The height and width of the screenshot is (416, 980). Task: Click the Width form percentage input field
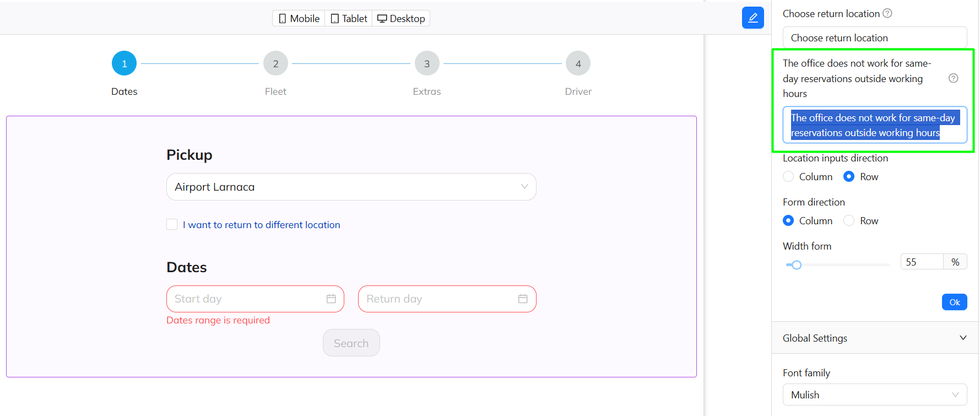pos(922,262)
